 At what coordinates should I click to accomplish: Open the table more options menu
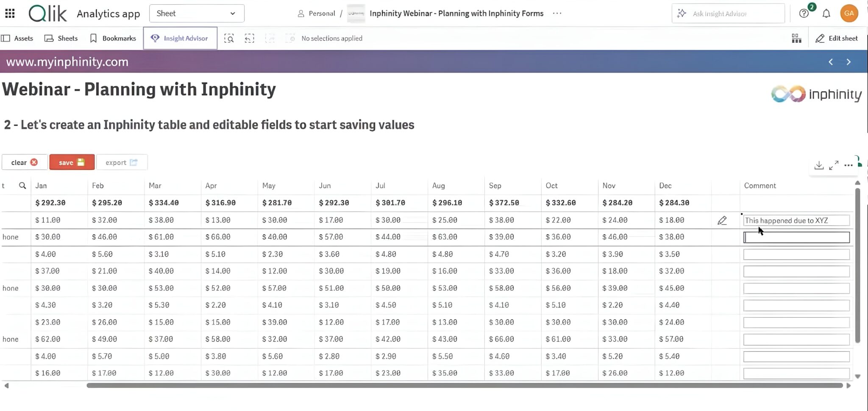click(x=848, y=165)
